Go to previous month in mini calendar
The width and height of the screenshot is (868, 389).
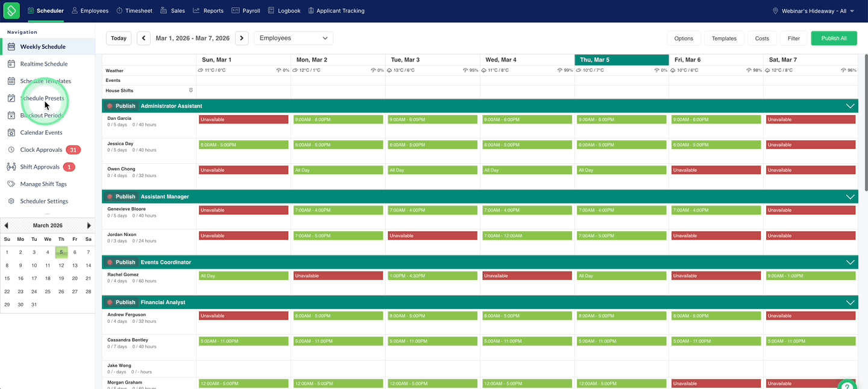(6, 225)
